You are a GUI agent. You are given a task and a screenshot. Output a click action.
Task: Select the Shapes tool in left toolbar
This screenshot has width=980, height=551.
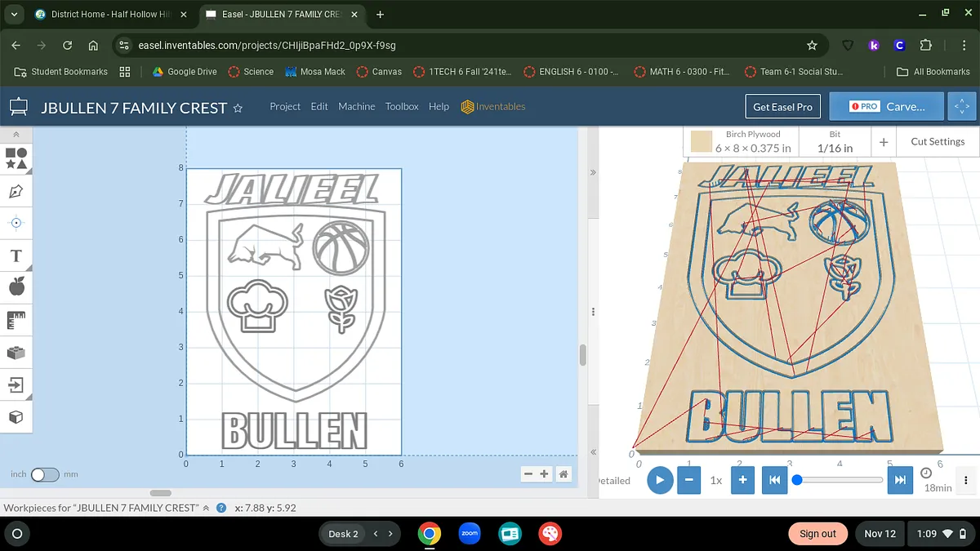point(16,158)
